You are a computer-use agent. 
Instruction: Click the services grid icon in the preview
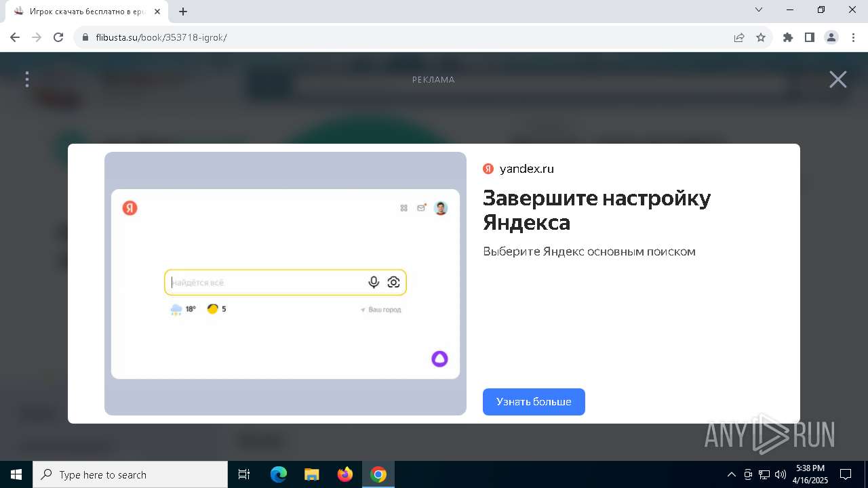403,208
